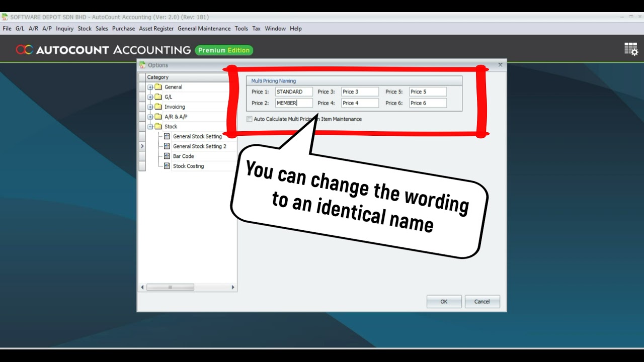Click OK to save options
Image resolution: width=644 pixels, height=362 pixels.
pyautogui.click(x=444, y=302)
